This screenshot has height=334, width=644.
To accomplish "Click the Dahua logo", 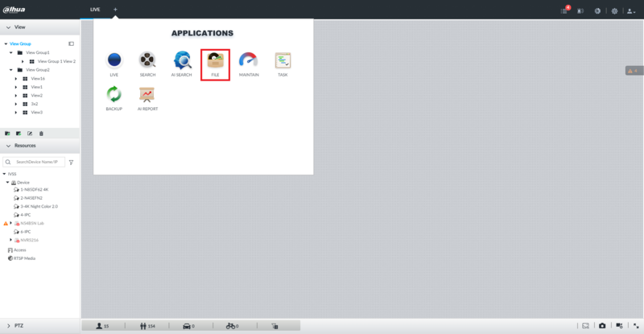I will tap(14, 10).
